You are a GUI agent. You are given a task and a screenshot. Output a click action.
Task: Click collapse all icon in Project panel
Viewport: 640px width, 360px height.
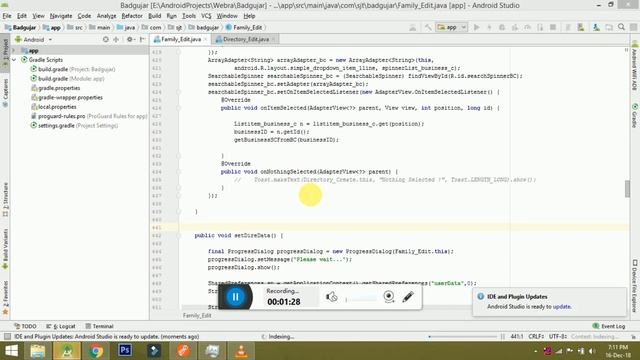point(116,40)
